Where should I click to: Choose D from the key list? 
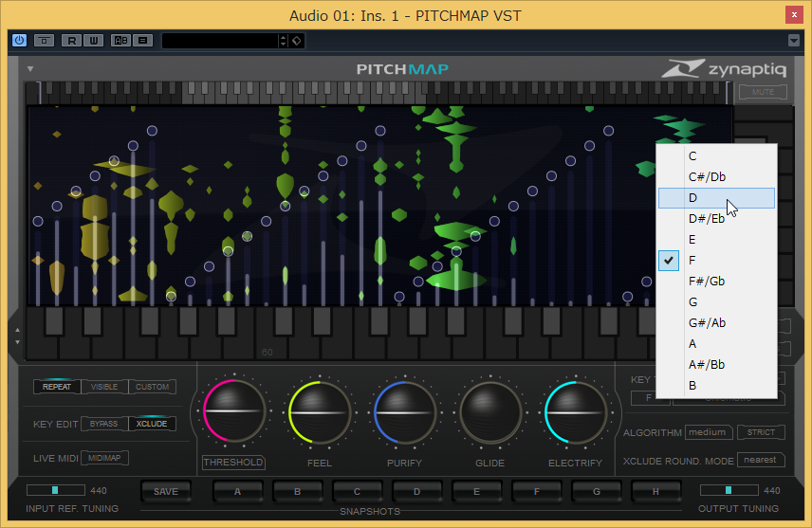717,198
